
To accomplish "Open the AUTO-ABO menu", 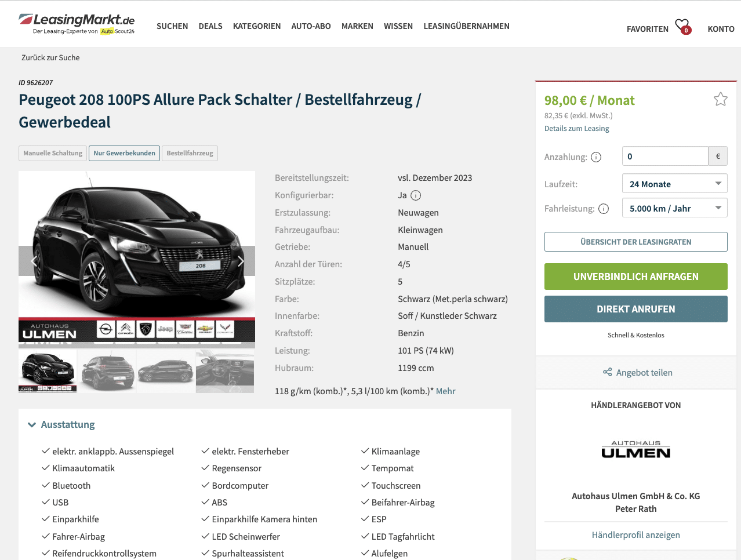I will (x=311, y=26).
